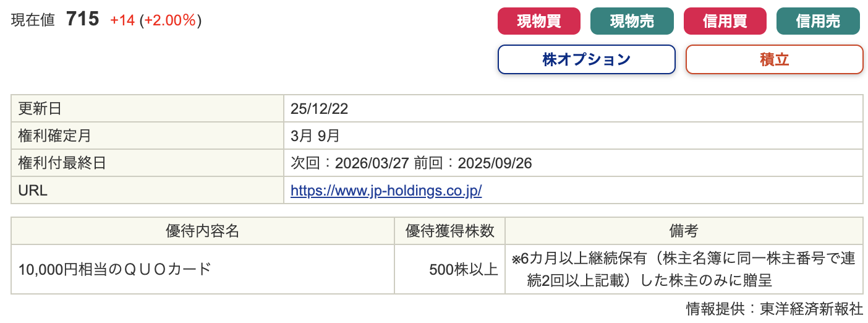Click the 積立 accumulation button
This screenshot has height=323, width=868.
[774, 59]
